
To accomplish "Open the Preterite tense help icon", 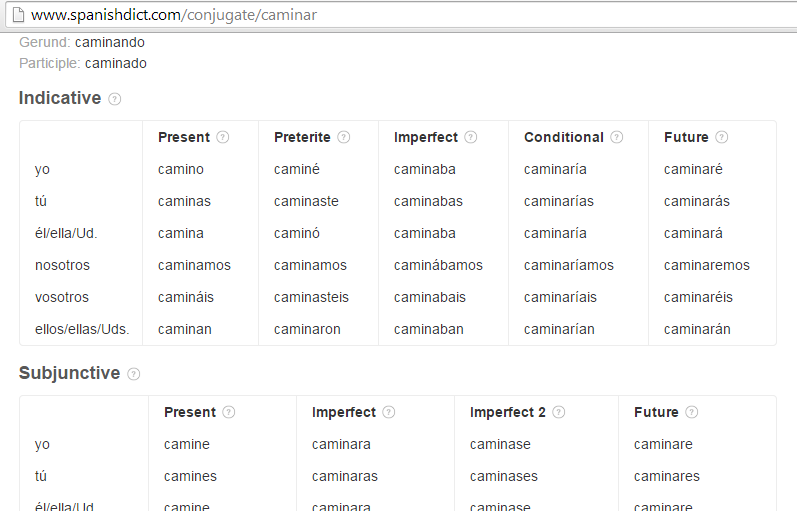I will (x=344, y=138).
